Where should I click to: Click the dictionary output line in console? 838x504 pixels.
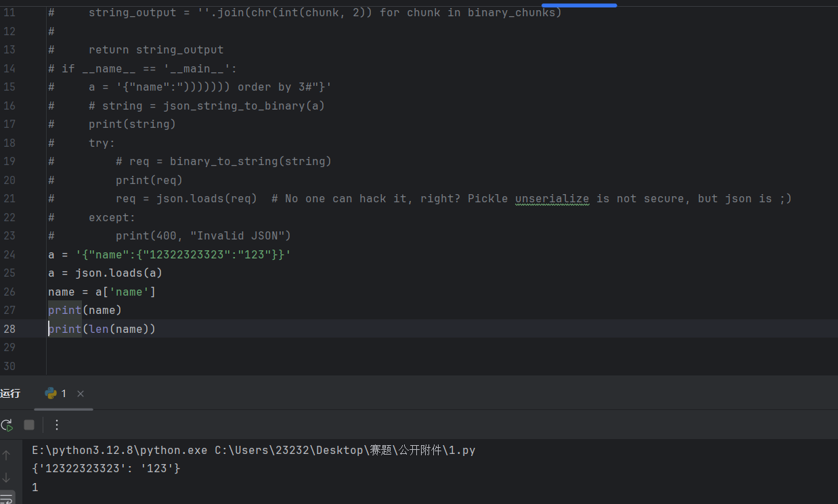pyautogui.click(x=106, y=468)
